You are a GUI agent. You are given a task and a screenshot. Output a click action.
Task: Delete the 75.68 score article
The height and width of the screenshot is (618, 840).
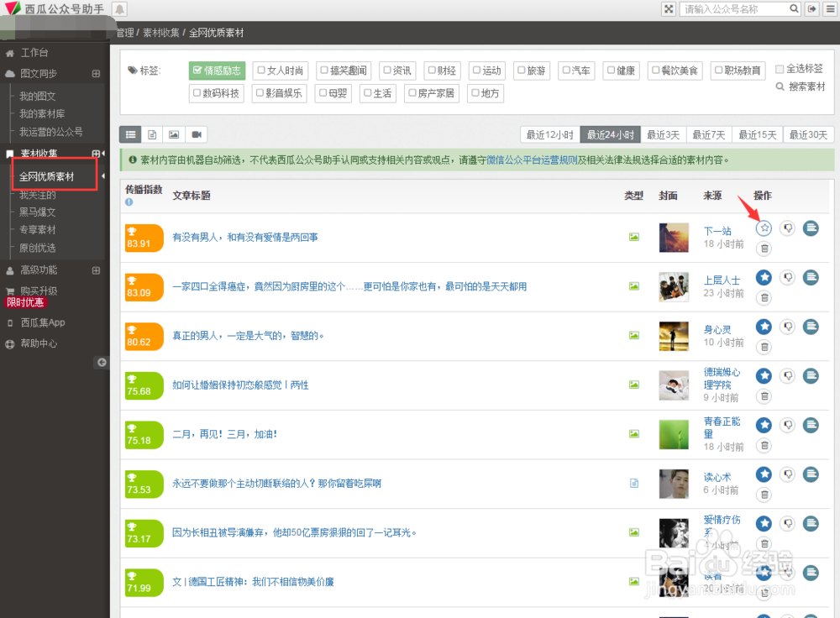point(764,395)
